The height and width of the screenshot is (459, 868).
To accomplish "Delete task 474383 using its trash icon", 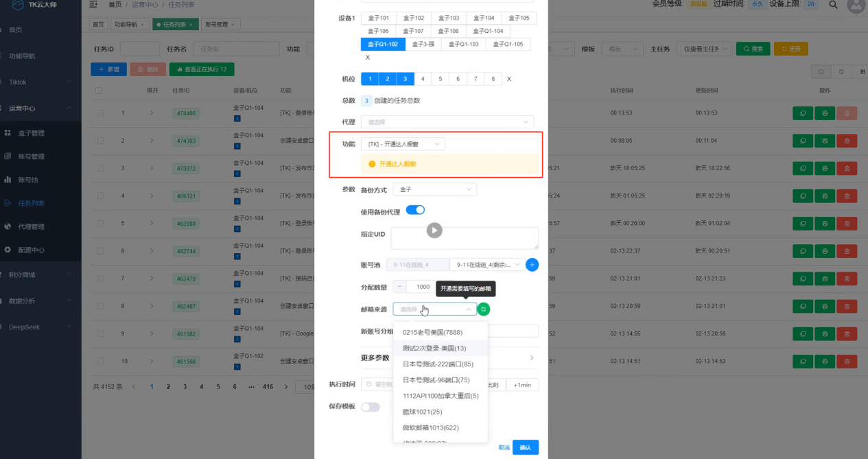I will point(847,141).
